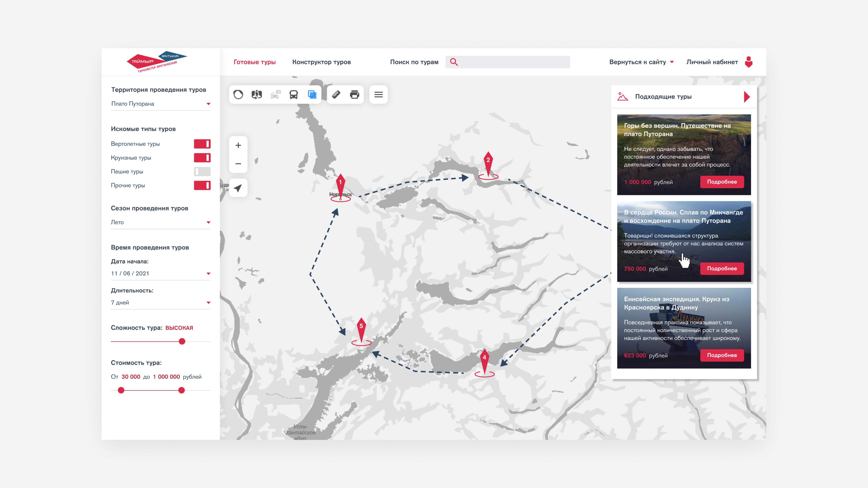
Task: Select the Готовые туры tab
Action: click(255, 62)
